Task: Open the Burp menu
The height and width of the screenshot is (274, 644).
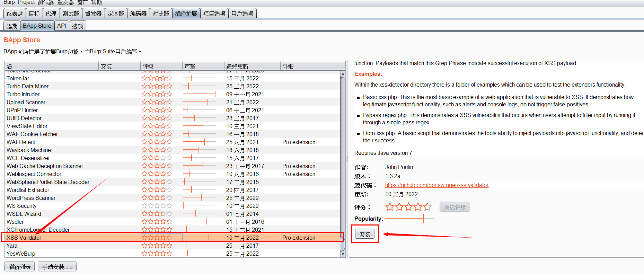Action: click(9, 2)
